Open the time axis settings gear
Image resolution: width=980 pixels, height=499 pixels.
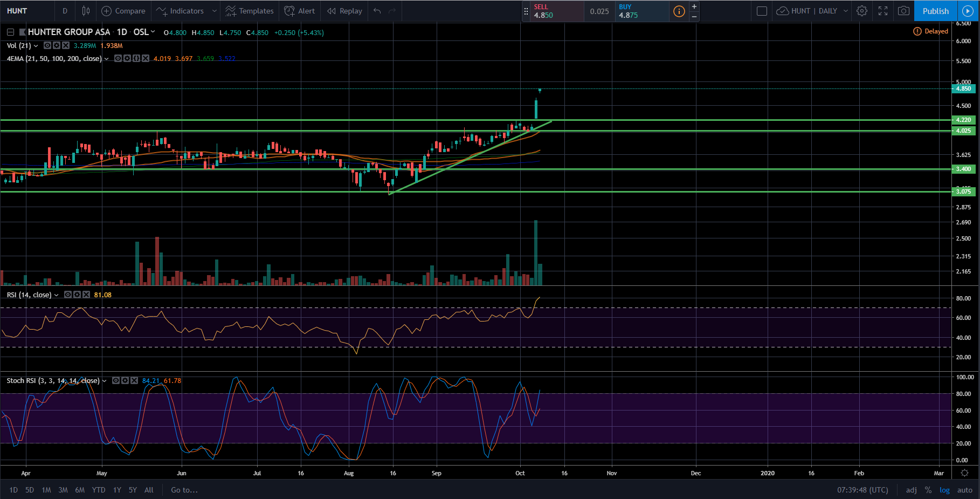coord(965,473)
